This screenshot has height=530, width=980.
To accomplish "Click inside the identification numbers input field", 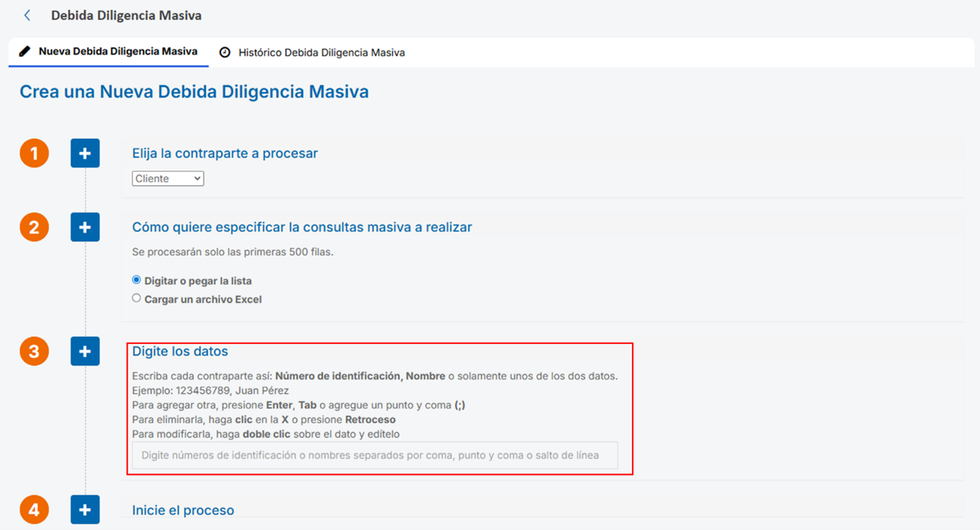I will pyautogui.click(x=375, y=455).
